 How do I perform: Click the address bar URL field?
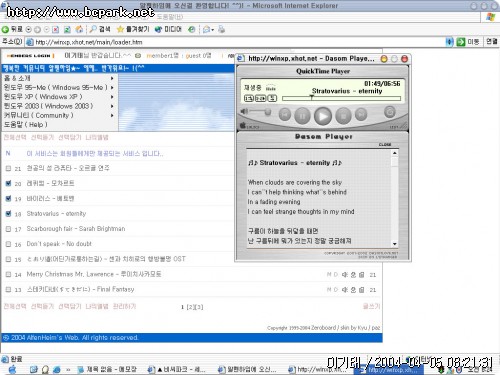pyautogui.click(x=235, y=42)
